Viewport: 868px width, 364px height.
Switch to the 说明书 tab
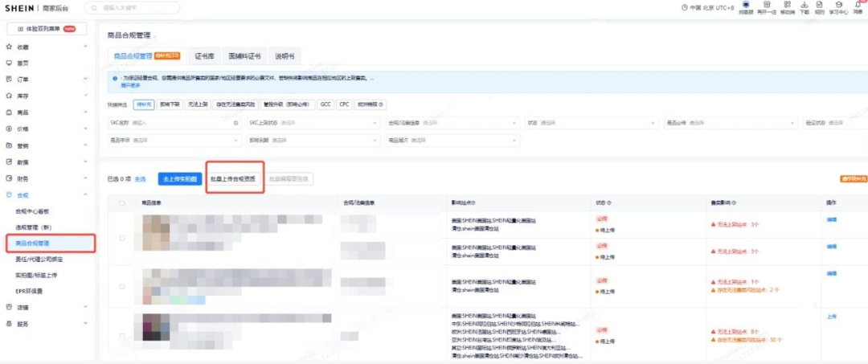285,56
